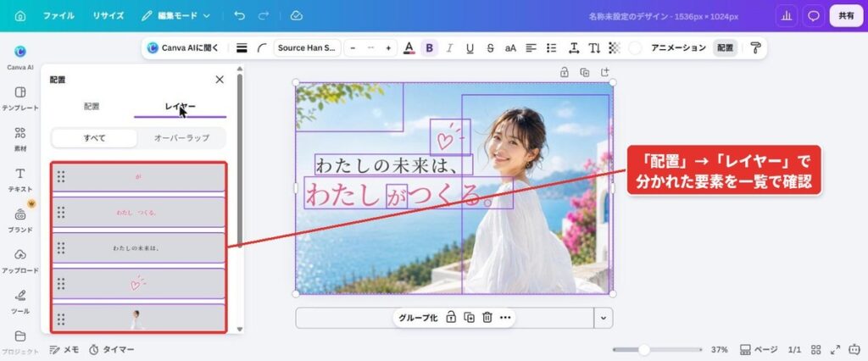Switch to the レイヤー tab

coord(180,106)
